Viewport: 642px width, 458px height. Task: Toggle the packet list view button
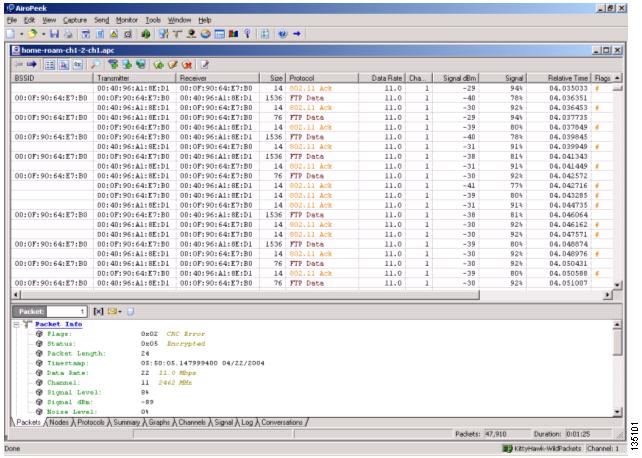coord(50,64)
